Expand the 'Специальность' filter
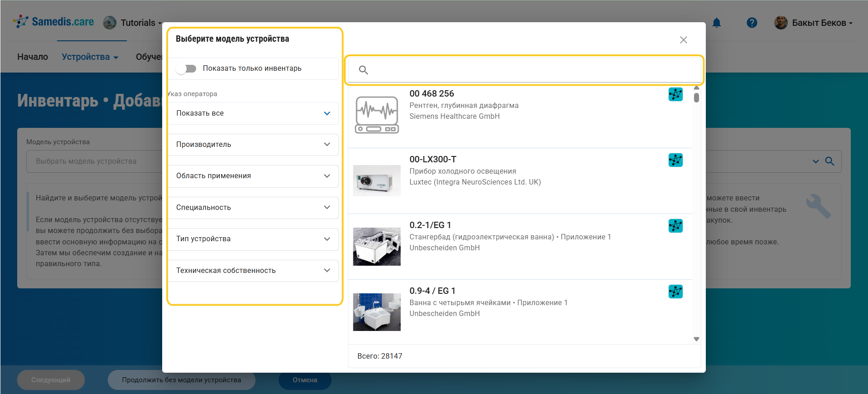The image size is (868, 394). click(x=253, y=208)
